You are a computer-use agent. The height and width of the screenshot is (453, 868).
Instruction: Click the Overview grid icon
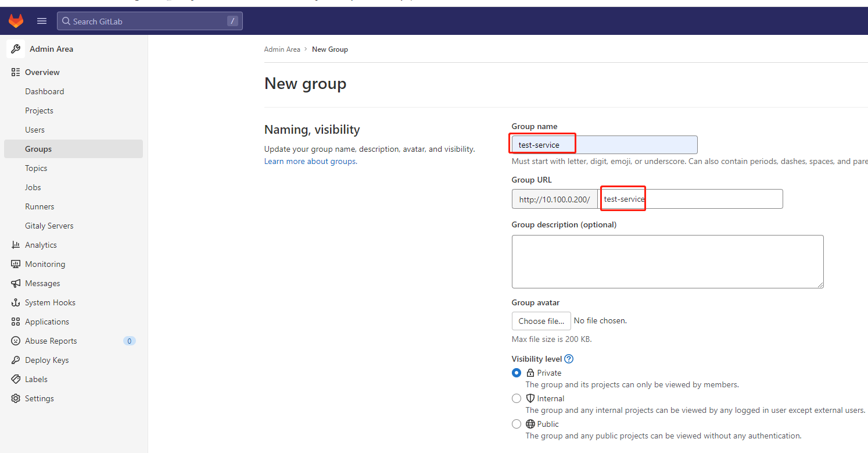pyautogui.click(x=16, y=72)
